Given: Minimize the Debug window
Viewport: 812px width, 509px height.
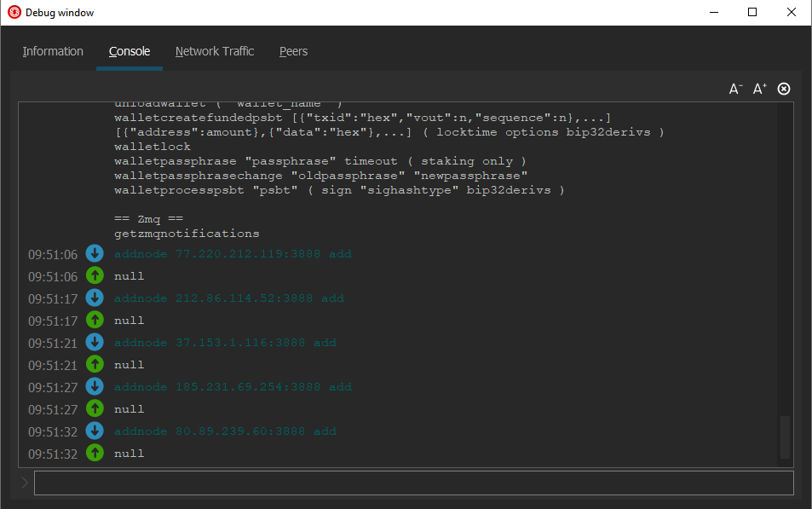Looking at the screenshot, I should point(714,13).
